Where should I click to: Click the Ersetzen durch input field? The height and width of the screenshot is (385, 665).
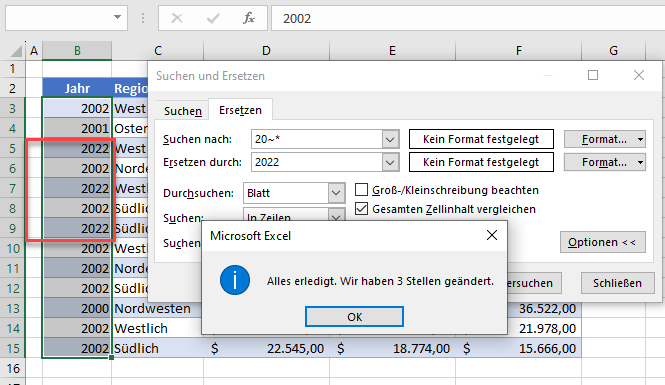(x=317, y=162)
